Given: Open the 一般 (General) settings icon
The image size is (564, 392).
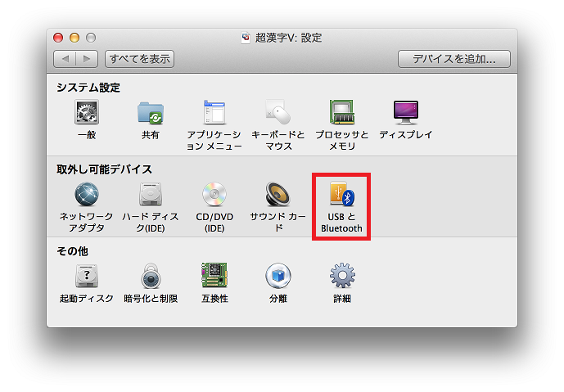Looking at the screenshot, I should click(87, 113).
